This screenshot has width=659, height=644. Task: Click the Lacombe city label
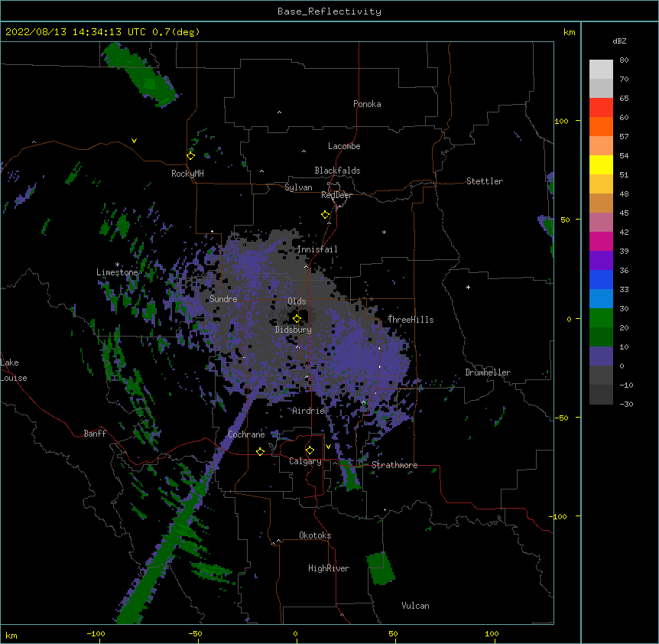tap(344, 146)
